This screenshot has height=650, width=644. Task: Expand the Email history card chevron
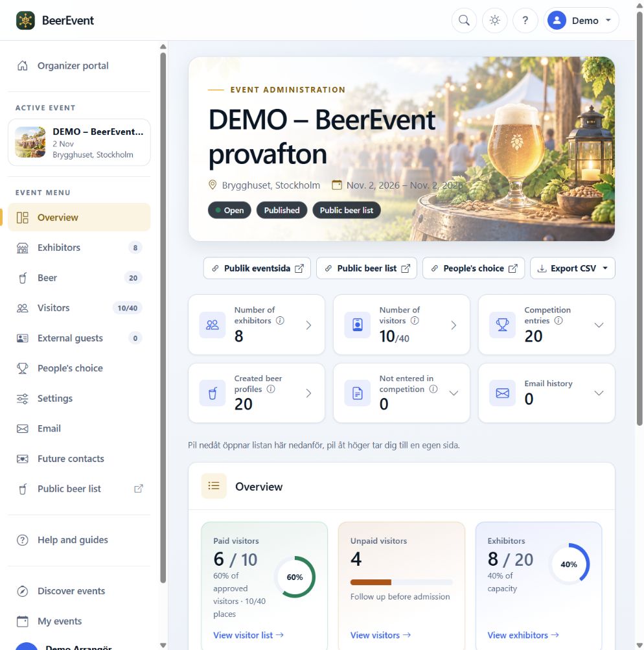click(x=599, y=393)
